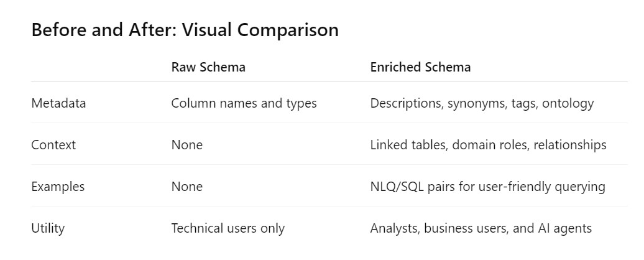Image resolution: width=644 pixels, height=260 pixels.
Task: Click 'None' in the Context row
Action: coord(186,145)
